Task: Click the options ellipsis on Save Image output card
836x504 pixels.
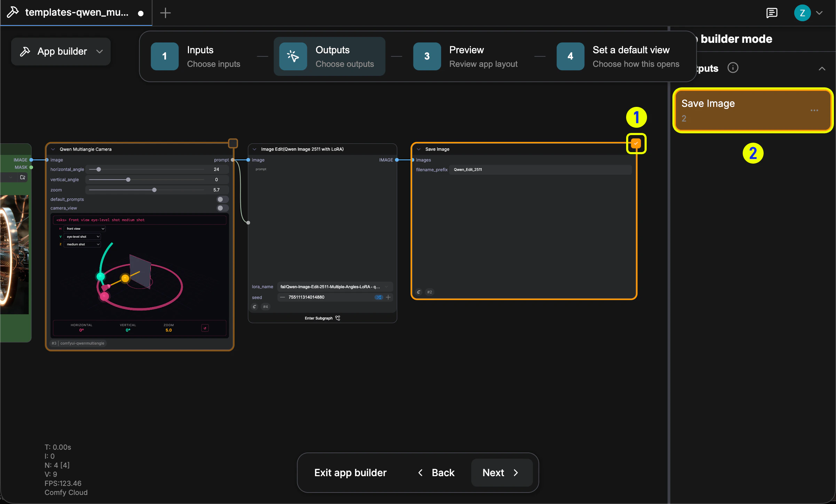Action: tap(814, 110)
